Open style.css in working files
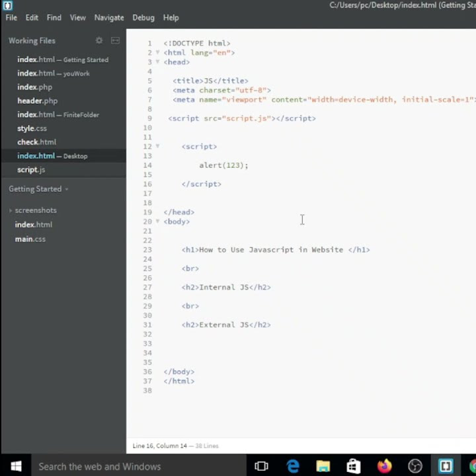The image size is (476, 476). tap(32, 128)
